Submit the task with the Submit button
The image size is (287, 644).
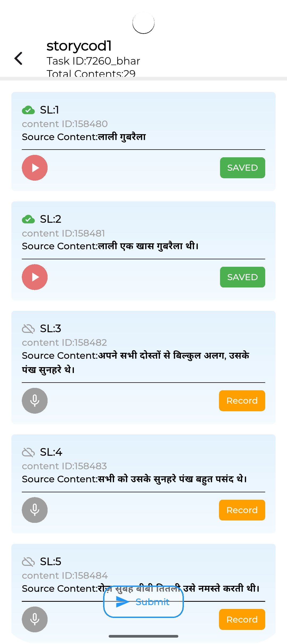point(143,602)
